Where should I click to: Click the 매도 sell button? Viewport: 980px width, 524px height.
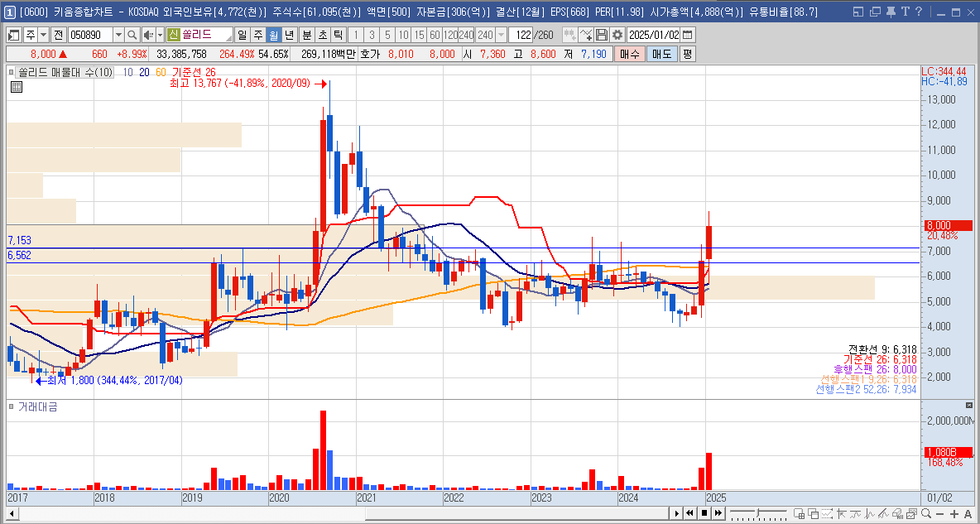tap(661, 54)
